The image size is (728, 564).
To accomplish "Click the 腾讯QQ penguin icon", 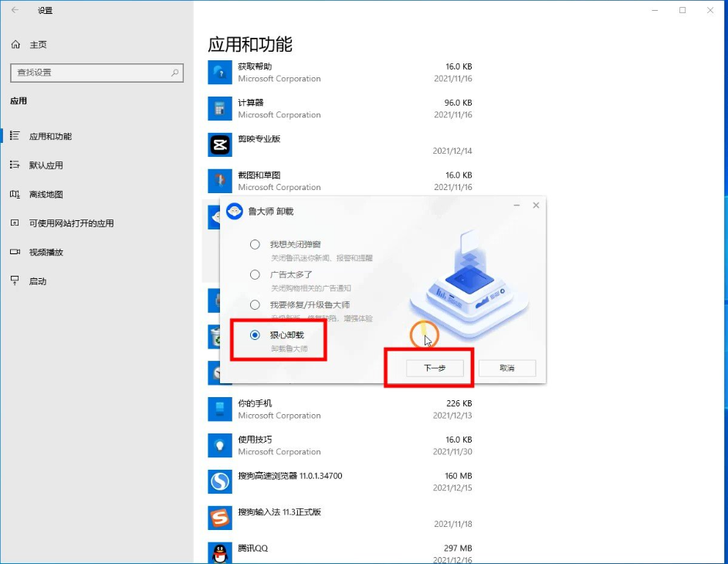I will pos(219,553).
